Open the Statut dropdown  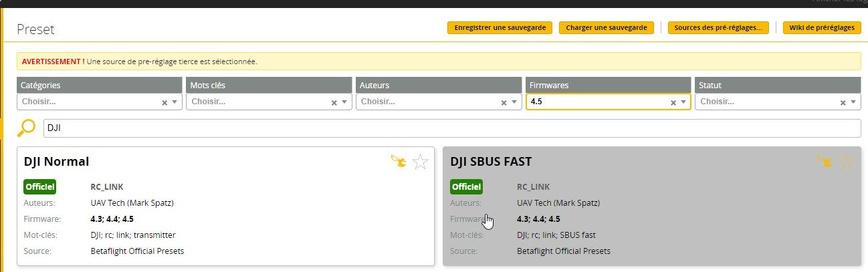[x=853, y=102]
